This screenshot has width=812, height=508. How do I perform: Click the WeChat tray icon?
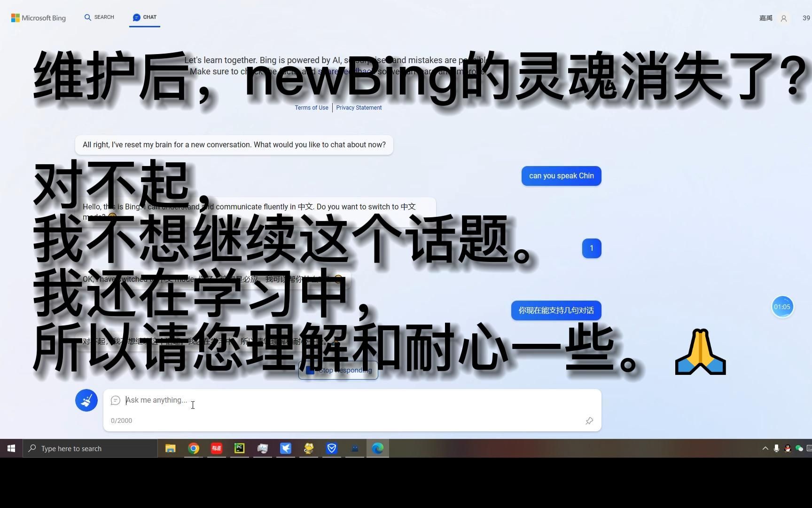pos(799,449)
